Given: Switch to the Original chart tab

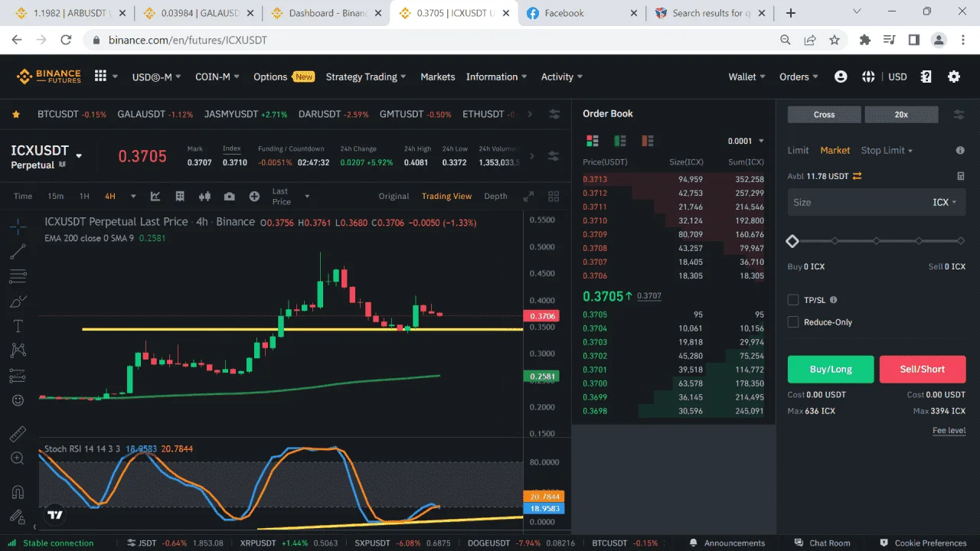Looking at the screenshot, I should (x=394, y=196).
